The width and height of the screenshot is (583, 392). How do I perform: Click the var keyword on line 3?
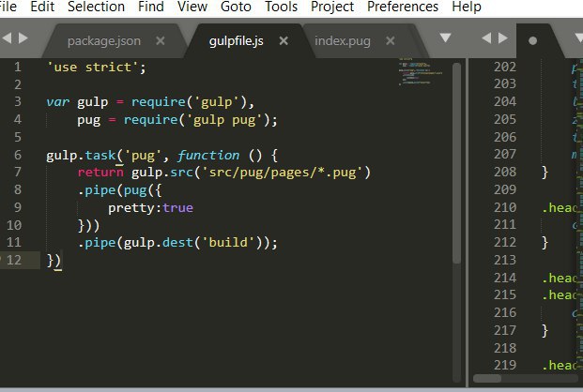point(58,102)
